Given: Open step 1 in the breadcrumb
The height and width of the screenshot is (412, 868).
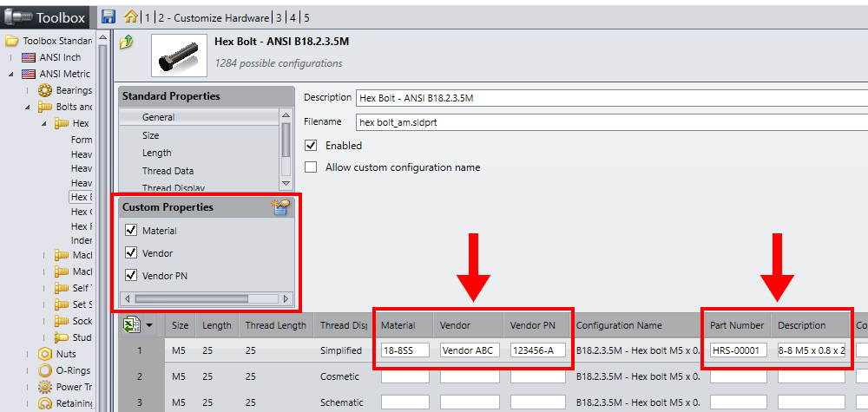Looking at the screenshot, I should click(x=148, y=17).
